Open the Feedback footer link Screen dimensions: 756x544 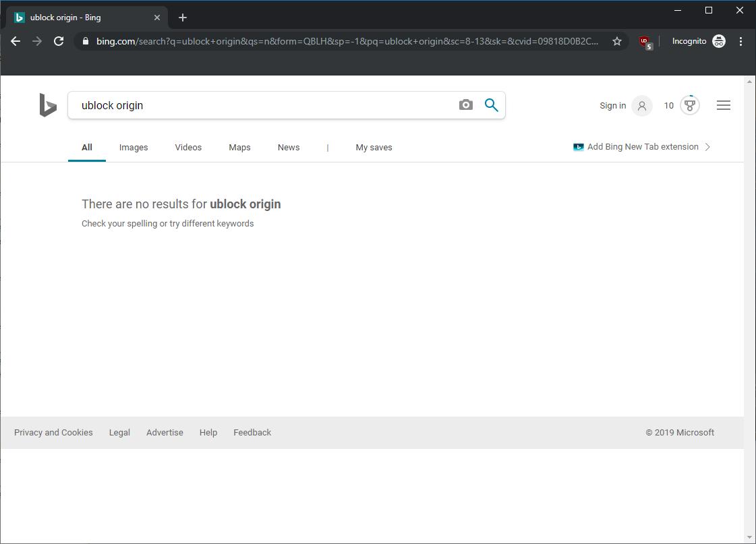click(x=252, y=433)
